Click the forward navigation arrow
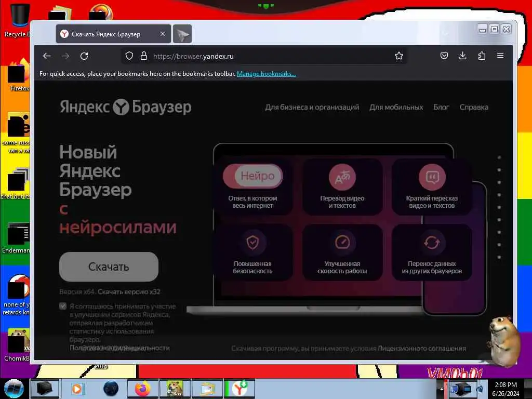The image size is (532, 399). coord(66,56)
